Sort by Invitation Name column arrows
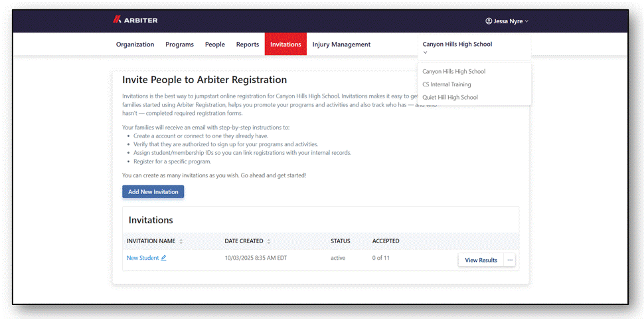 coord(181,241)
